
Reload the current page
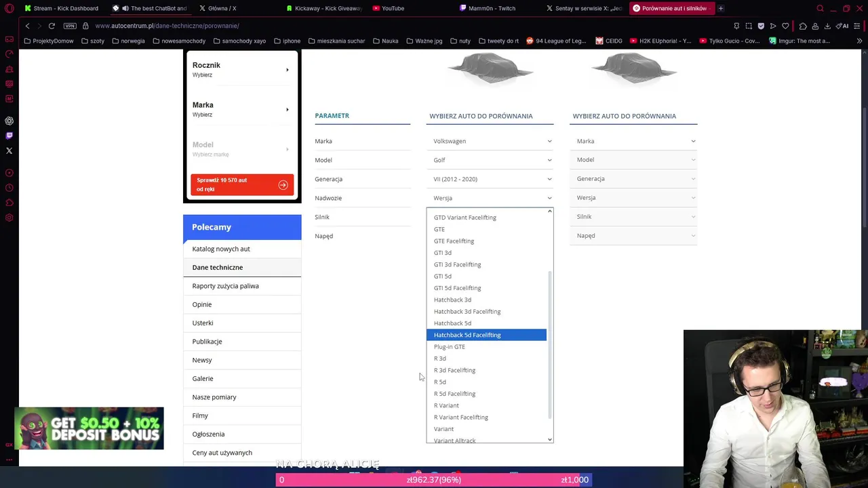coord(52,26)
